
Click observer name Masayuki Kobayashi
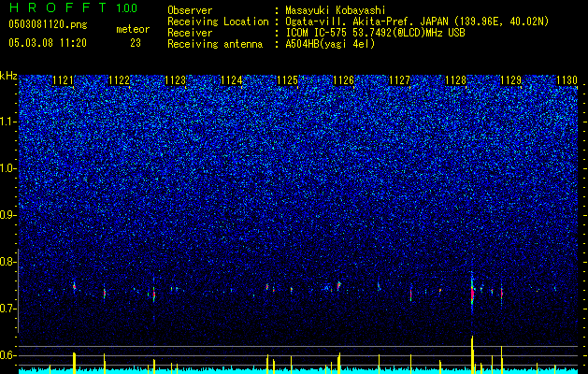[x=336, y=10]
